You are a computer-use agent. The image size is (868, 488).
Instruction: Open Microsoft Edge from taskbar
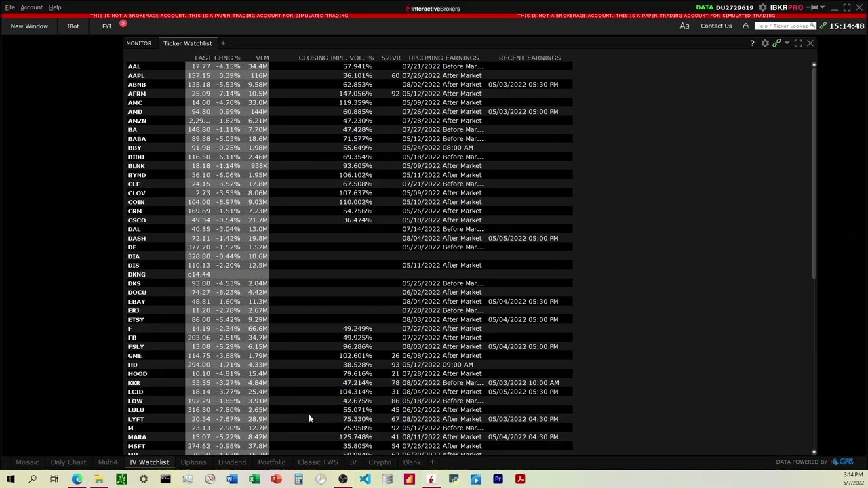pos(77,479)
